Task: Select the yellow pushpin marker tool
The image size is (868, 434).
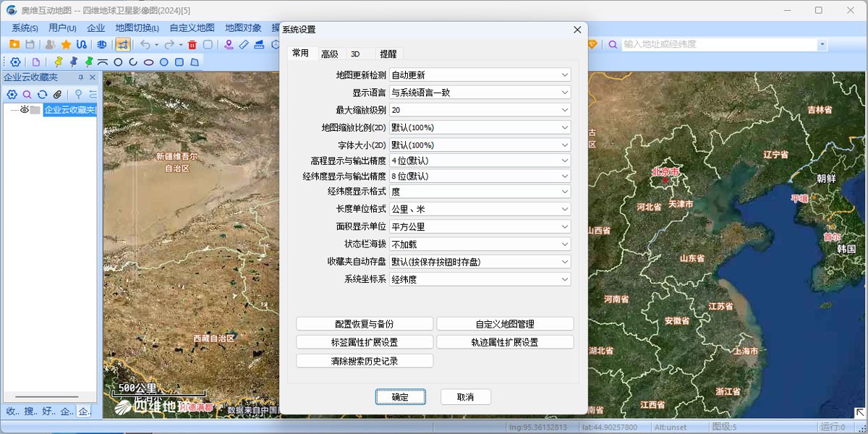Action: (x=59, y=62)
